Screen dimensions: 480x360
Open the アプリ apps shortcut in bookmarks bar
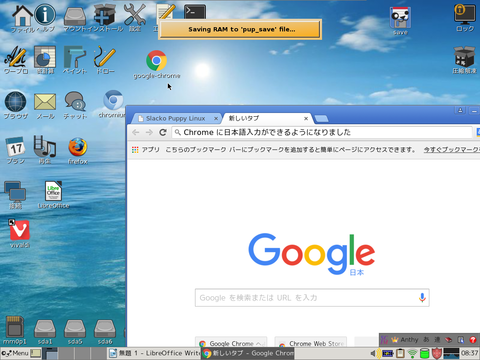tap(146, 150)
